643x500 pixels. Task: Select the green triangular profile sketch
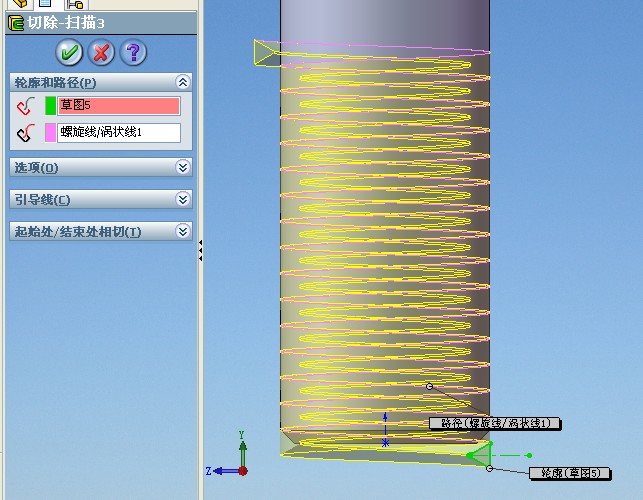click(481, 454)
